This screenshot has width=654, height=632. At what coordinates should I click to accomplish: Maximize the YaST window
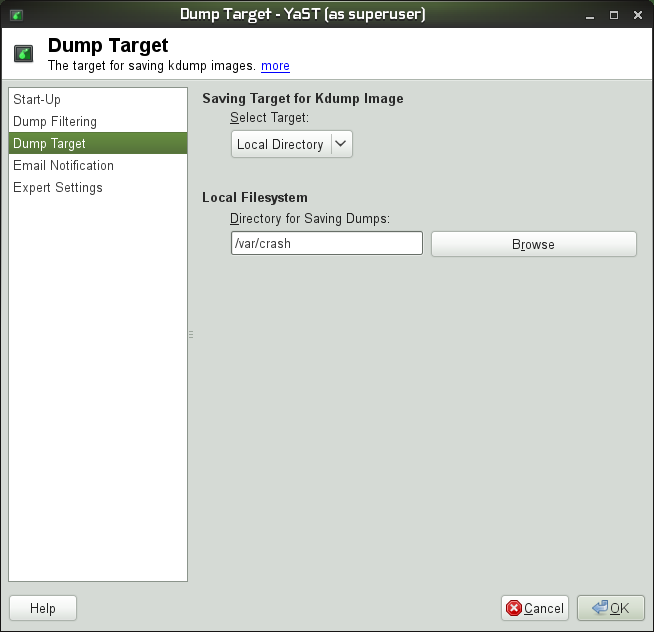tap(614, 15)
